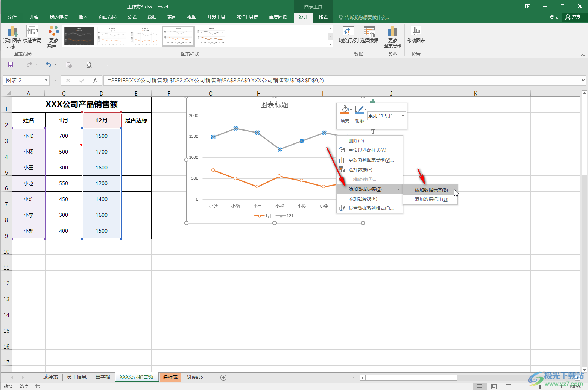The height and width of the screenshot is (390, 588).
Task: Click the Tell Me search box
Action: (x=364, y=17)
